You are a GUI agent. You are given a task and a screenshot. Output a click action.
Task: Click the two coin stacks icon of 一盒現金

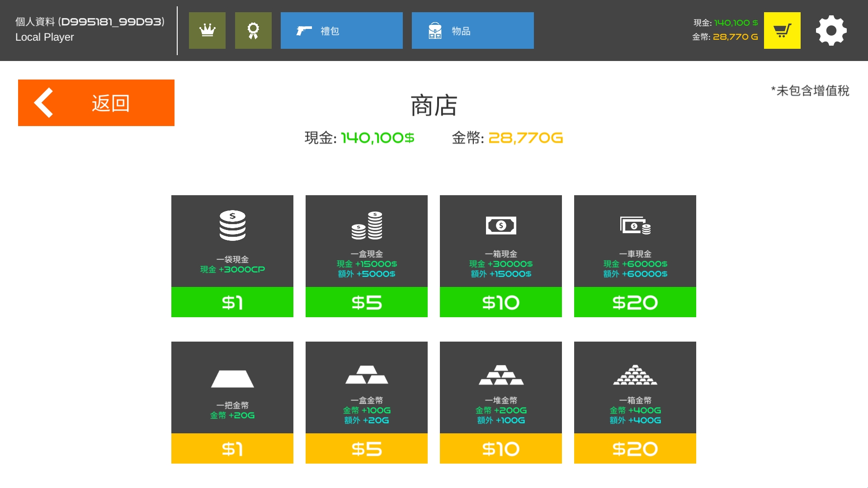point(367,225)
